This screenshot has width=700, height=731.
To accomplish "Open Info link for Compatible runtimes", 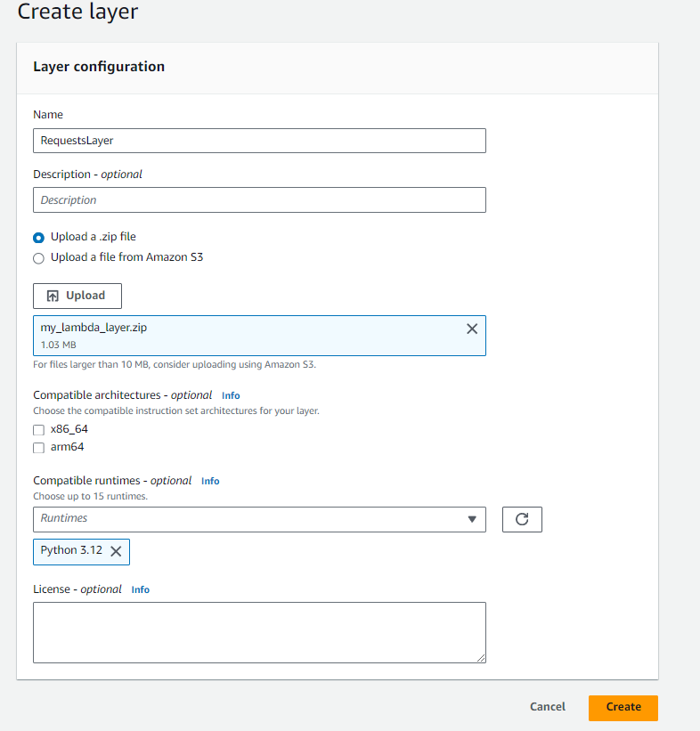I will (x=210, y=481).
